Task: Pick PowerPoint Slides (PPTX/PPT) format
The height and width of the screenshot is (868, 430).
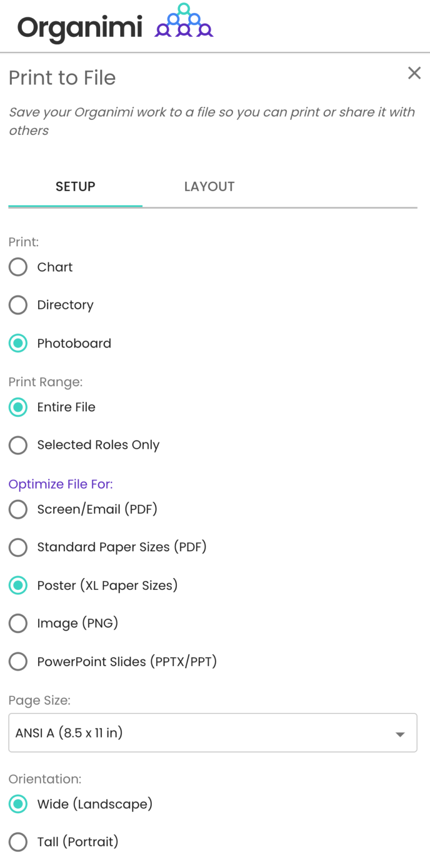Action: pos(18,661)
